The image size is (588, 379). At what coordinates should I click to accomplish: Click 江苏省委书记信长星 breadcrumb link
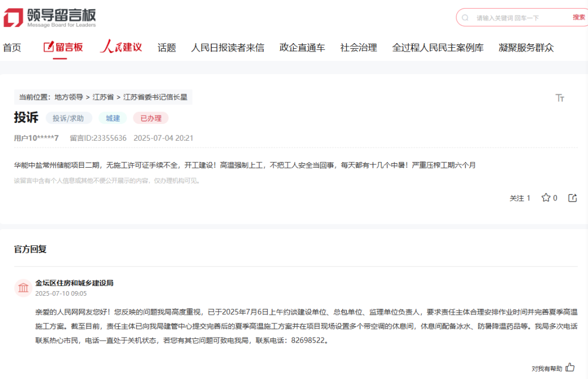click(x=155, y=97)
